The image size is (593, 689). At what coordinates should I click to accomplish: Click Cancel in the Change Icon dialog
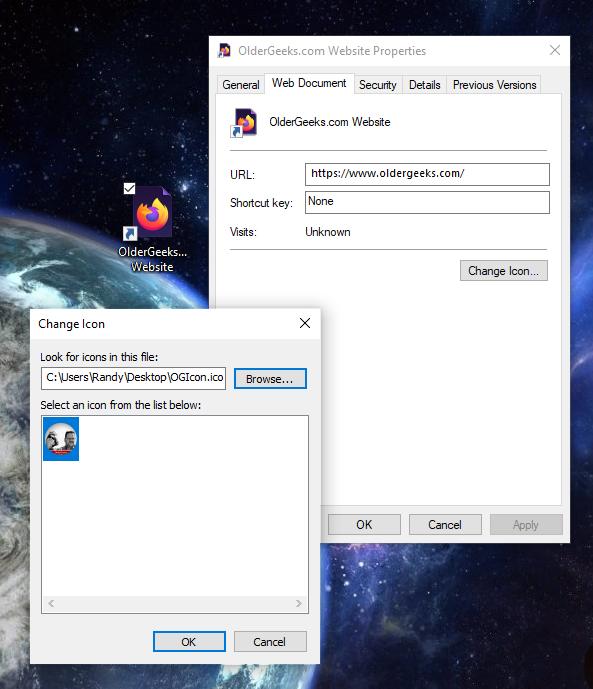point(270,642)
